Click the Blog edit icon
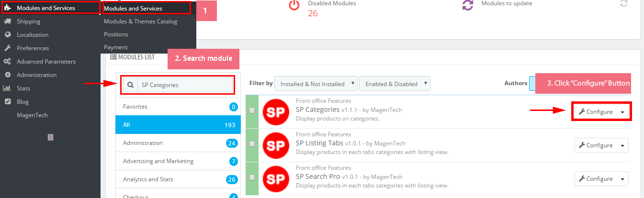This screenshot has height=198, width=644. point(7,102)
